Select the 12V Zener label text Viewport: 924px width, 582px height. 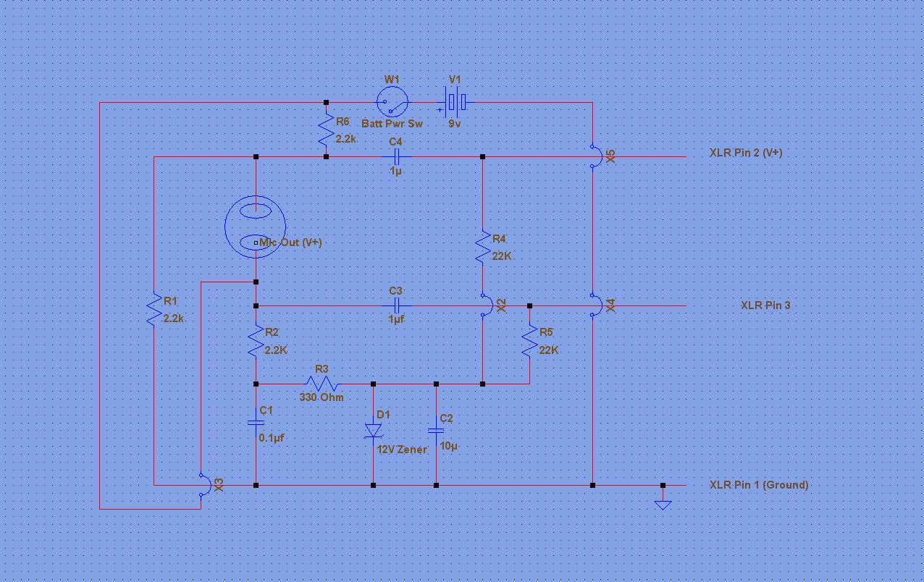[x=402, y=449]
